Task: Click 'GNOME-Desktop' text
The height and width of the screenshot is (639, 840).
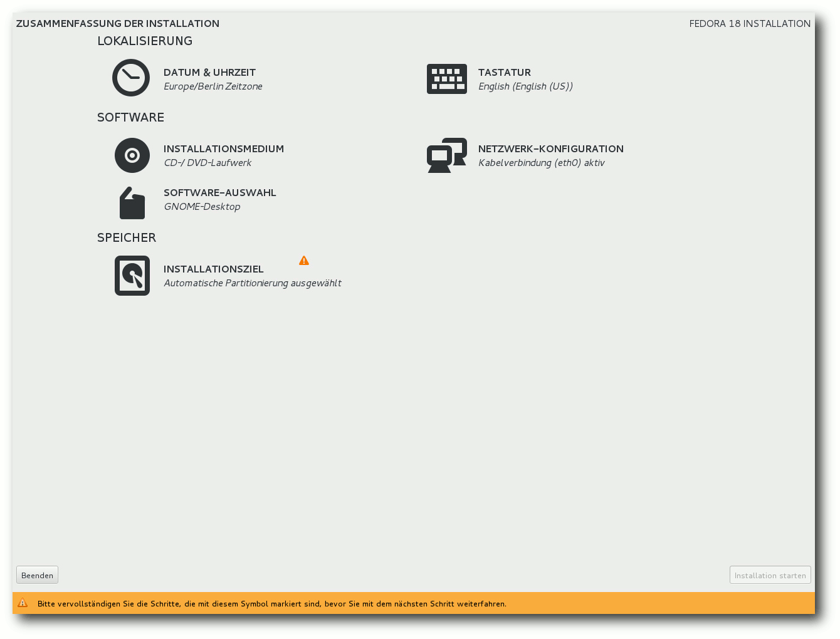Action: (202, 207)
